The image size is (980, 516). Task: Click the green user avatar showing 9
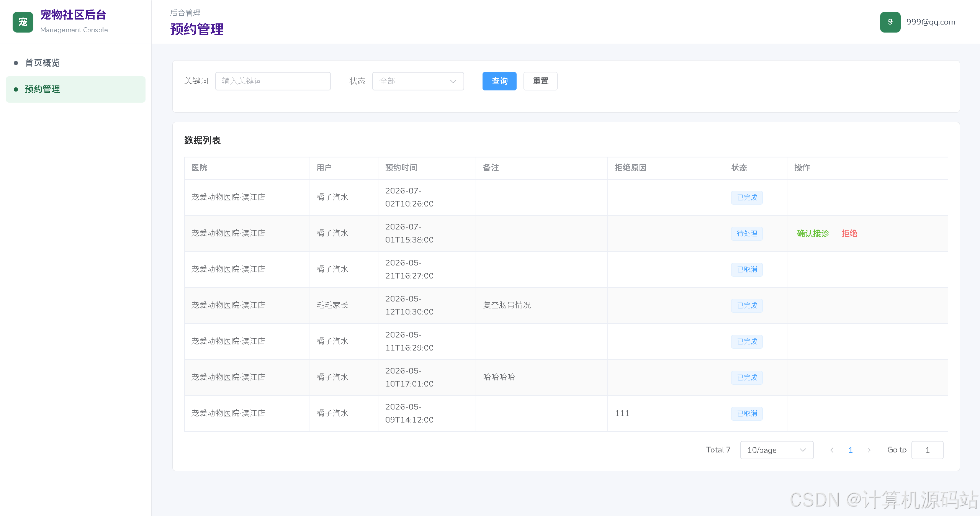click(890, 22)
